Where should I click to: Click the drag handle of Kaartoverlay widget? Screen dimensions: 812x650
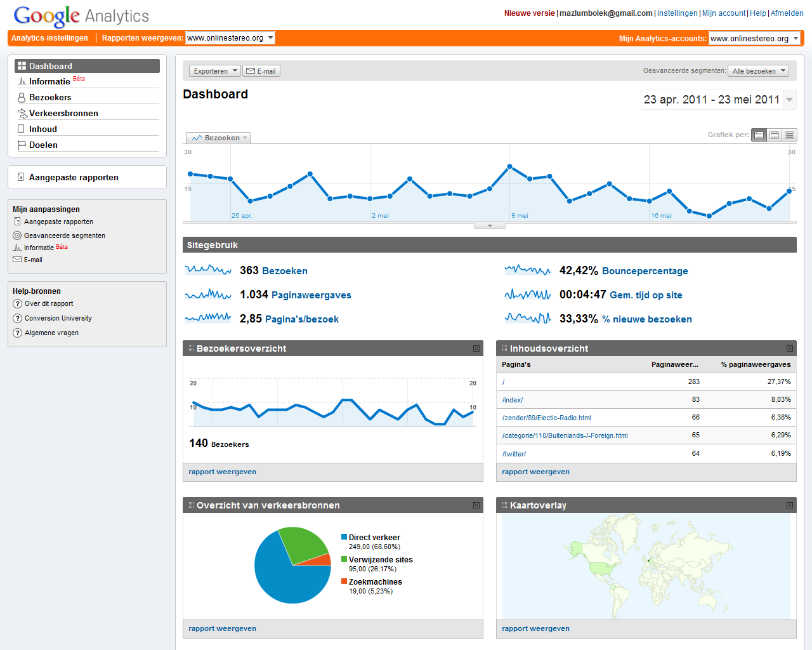[505, 505]
